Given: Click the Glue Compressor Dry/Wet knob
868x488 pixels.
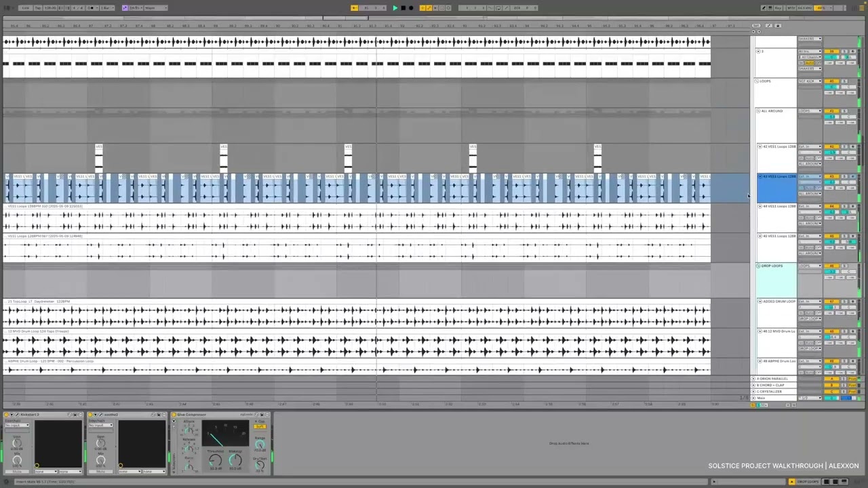Looking at the screenshot, I should point(260,465).
